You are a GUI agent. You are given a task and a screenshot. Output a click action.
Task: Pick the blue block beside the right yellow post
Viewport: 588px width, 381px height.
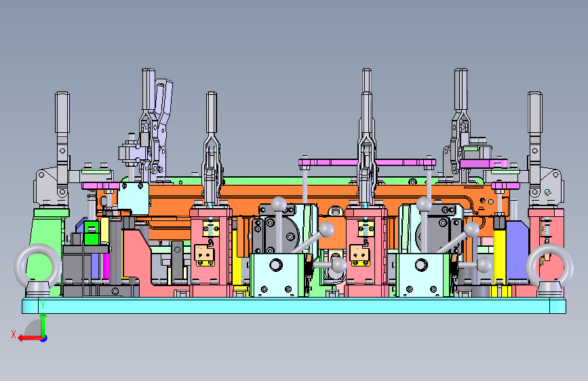pyautogui.click(x=517, y=252)
